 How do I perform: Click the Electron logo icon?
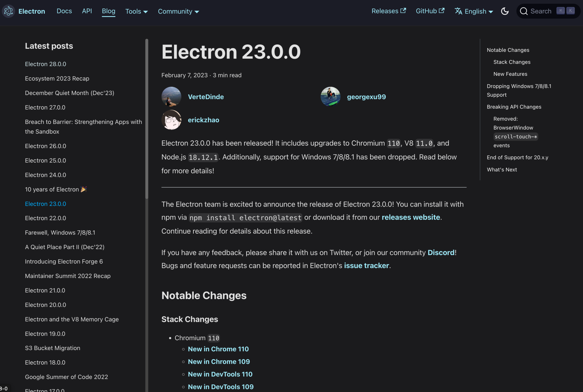[x=8, y=11]
